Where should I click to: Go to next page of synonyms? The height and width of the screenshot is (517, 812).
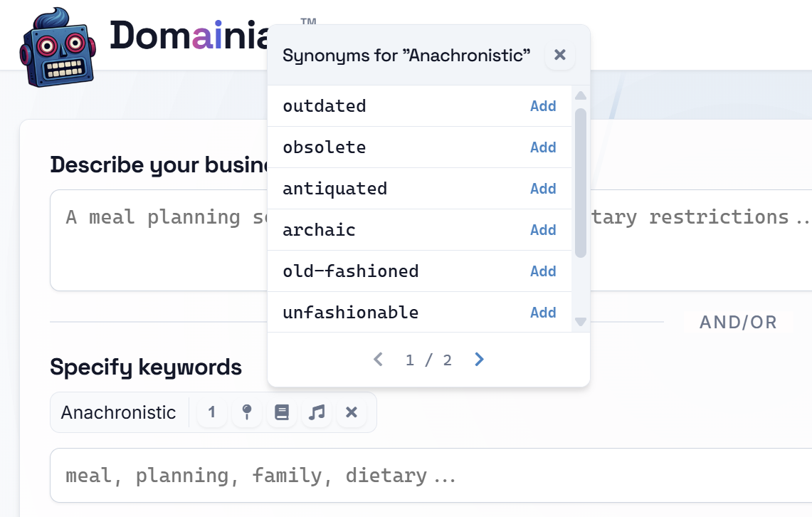[478, 360]
